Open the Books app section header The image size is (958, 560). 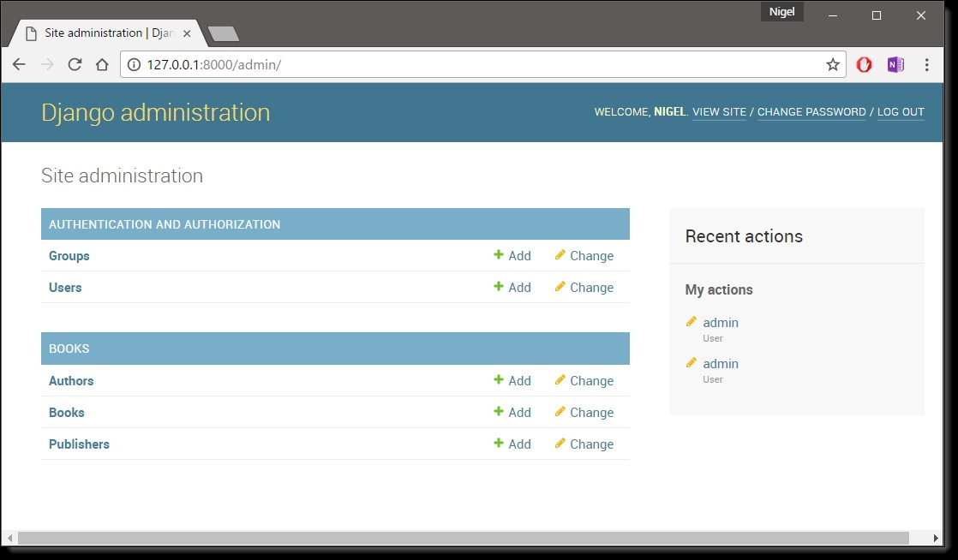click(69, 349)
